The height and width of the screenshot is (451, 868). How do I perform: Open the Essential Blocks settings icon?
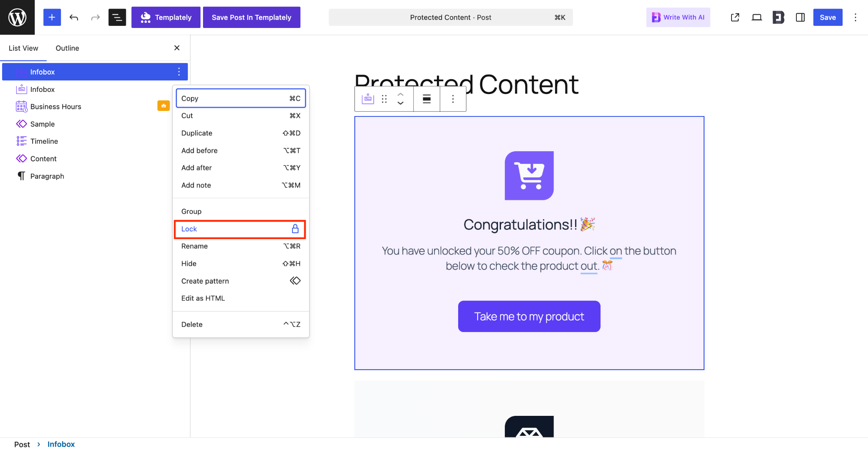coord(779,17)
